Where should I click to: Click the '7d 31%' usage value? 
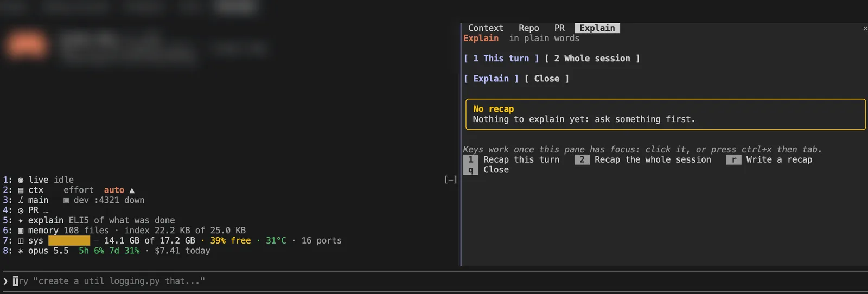pyautogui.click(x=124, y=251)
